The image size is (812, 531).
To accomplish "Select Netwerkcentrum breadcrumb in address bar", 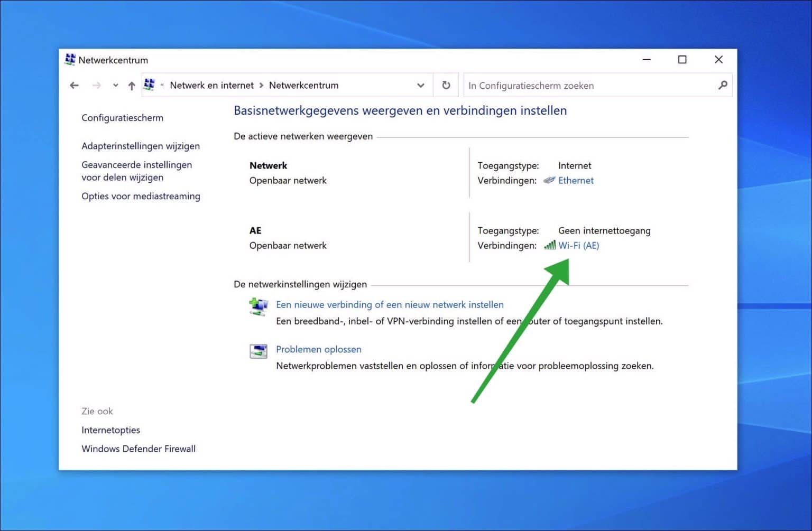I will pos(303,86).
